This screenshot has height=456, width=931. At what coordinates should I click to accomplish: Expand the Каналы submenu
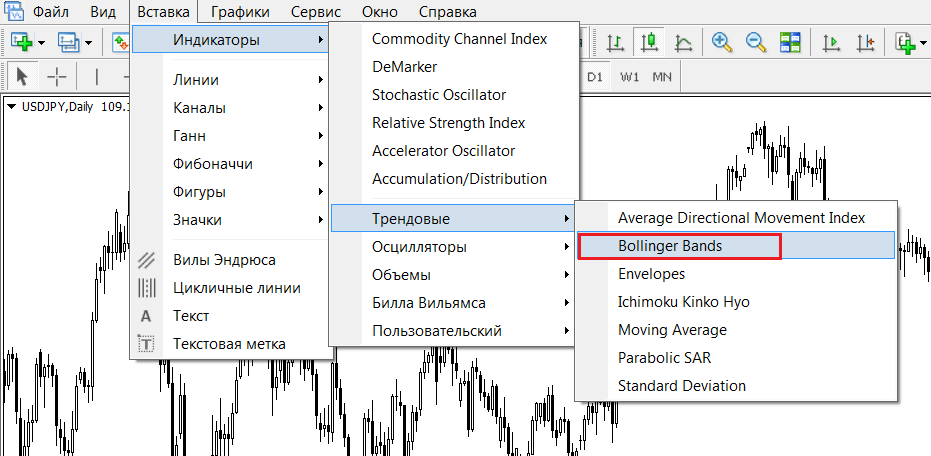230,107
